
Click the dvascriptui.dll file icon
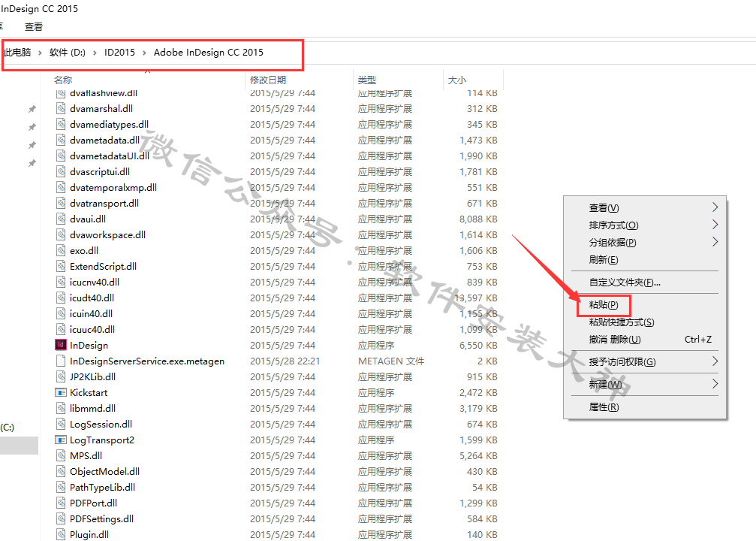(61, 171)
